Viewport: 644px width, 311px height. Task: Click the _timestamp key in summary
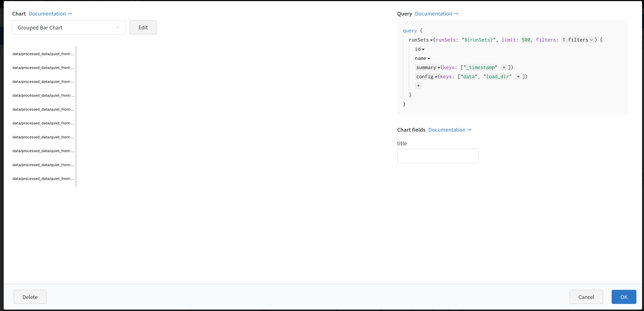tap(480, 68)
